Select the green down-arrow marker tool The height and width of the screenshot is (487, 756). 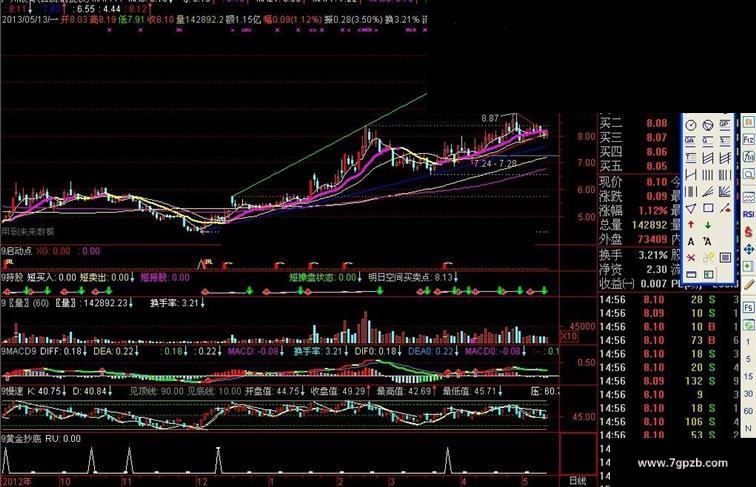(x=708, y=225)
